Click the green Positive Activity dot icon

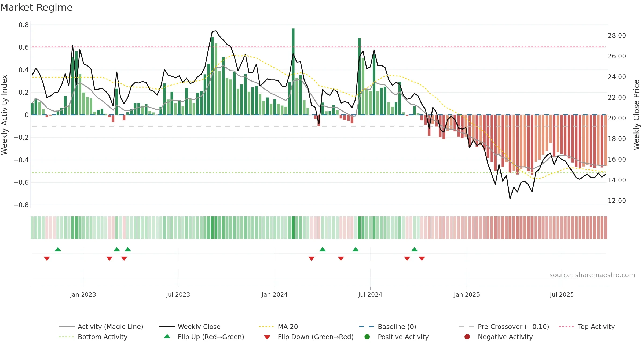(x=367, y=337)
